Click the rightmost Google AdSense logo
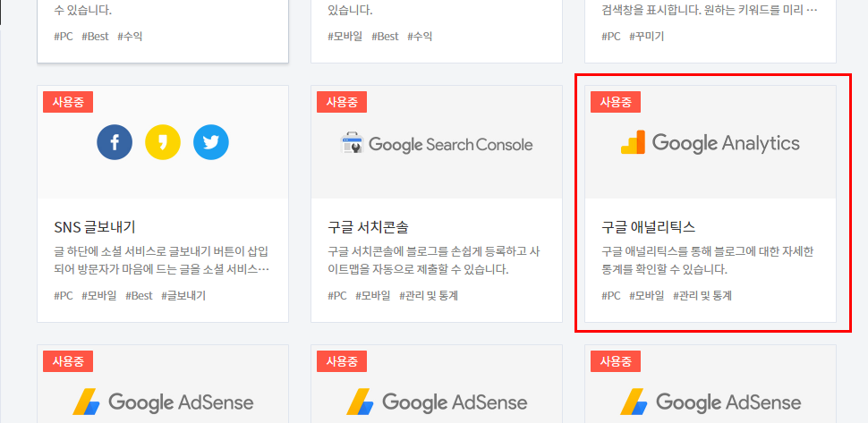Viewport: 868px width, 423px height. click(x=711, y=402)
